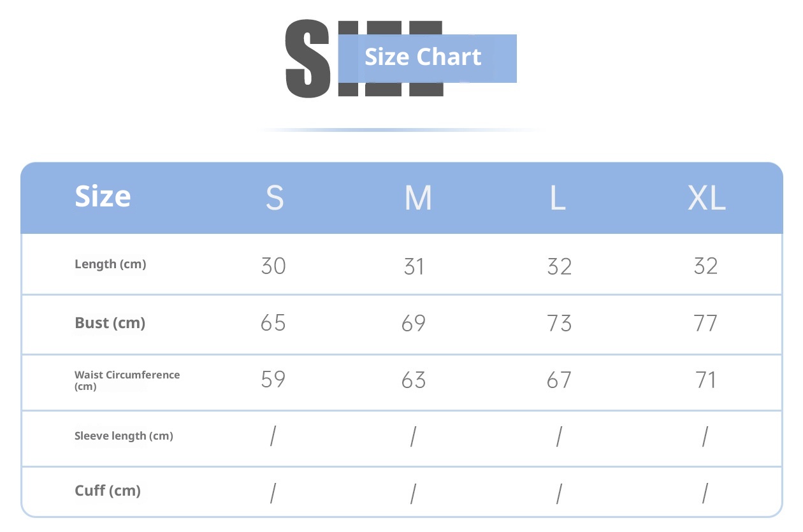Click the Bust value 73
The height and width of the screenshot is (532, 803).
click(559, 324)
